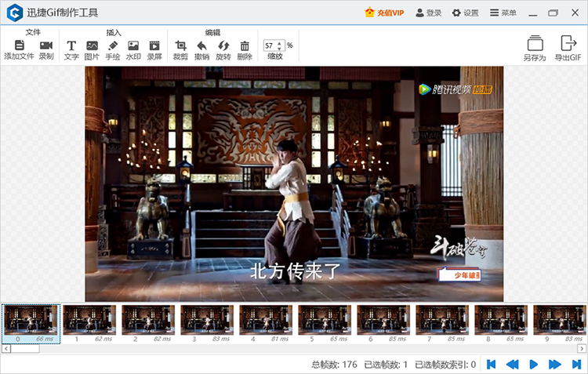Play the GIF animation preview
Image resolution: width=588 pixels, height=374 pixels.
point(533,364)
